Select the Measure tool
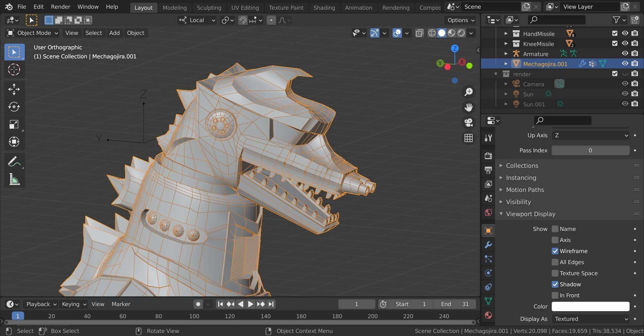Screen dimensions: 644x336 point(14,180)
